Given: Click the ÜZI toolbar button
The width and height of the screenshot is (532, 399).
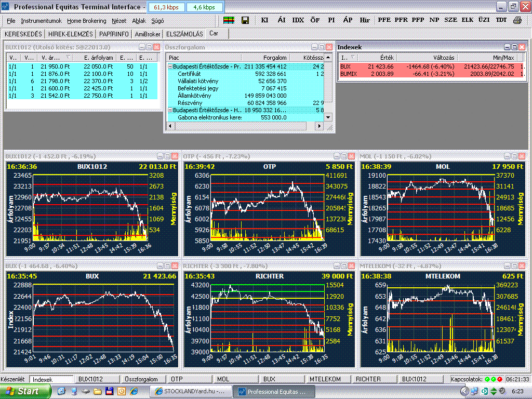Looking at the screenshot, I should point(484,20).
